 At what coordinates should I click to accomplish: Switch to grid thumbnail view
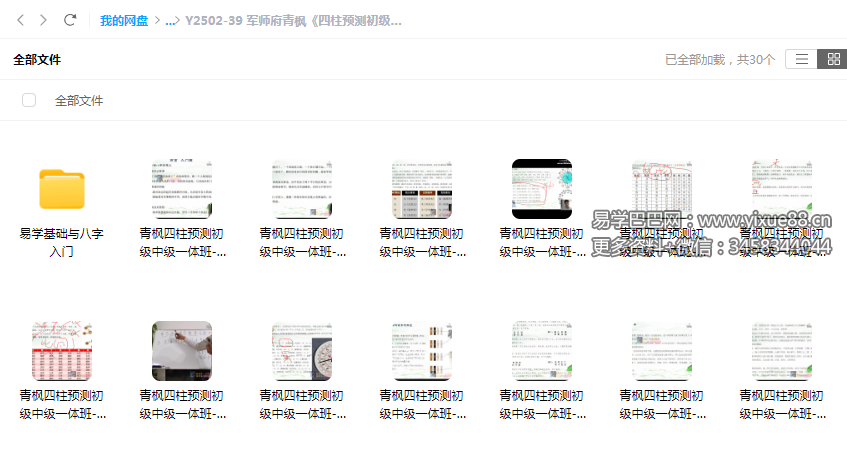point(832,59)
